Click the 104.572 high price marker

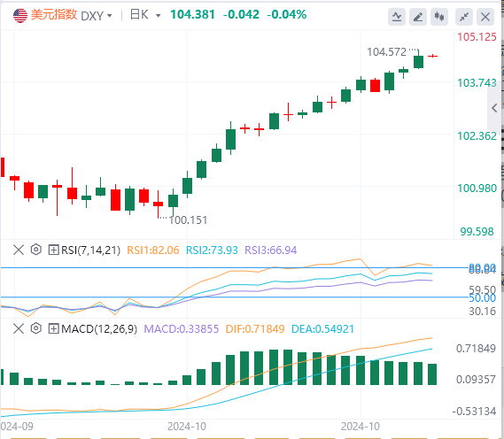pos(387,52)
